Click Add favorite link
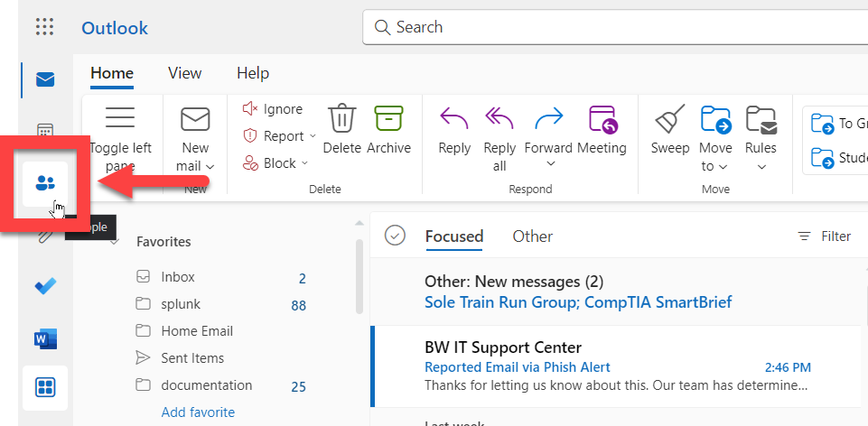The height and width of the screenshot is (426, 868). [x=198, y=412]
